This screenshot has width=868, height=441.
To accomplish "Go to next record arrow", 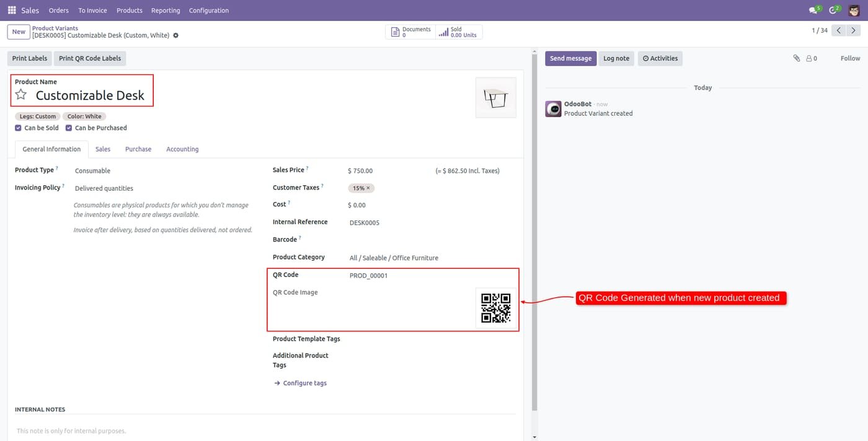I will coord(854,30).
